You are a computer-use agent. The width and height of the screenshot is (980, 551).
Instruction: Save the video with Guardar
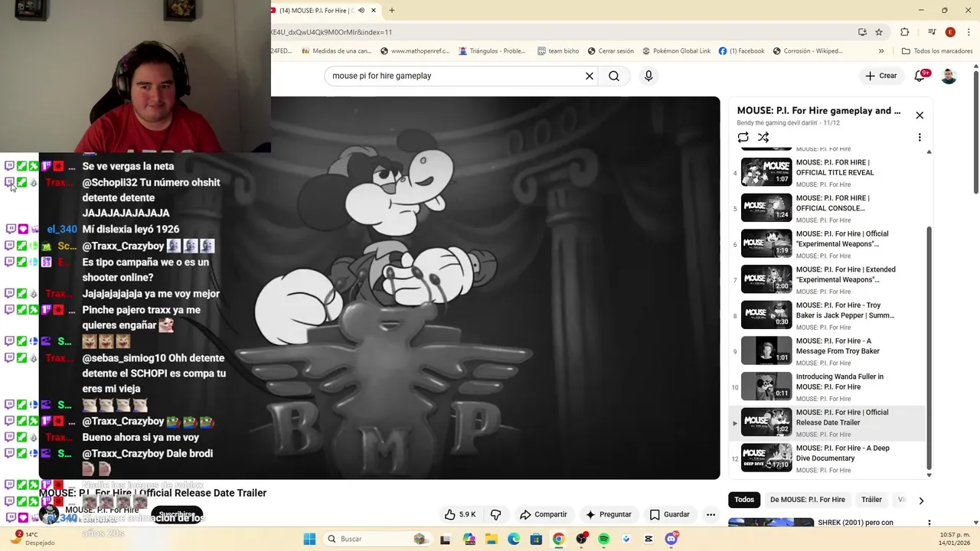tap(669, 514)
